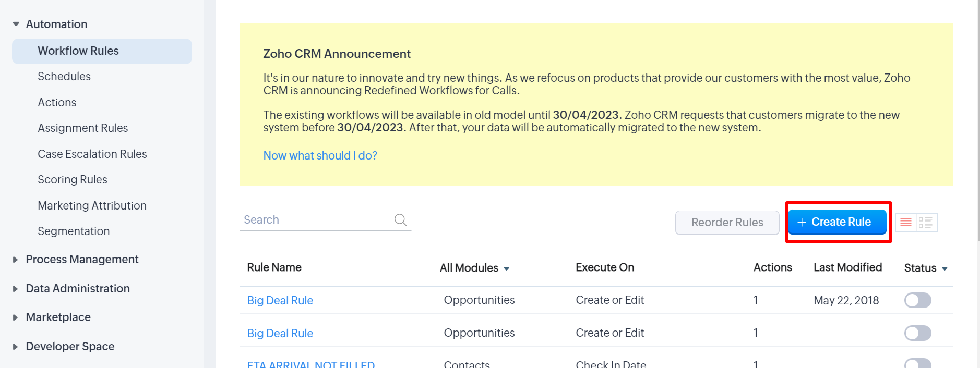Viewport: 980px width, 368px height.
Task: Click the Execute On column header
Action: tap(605, 267)
